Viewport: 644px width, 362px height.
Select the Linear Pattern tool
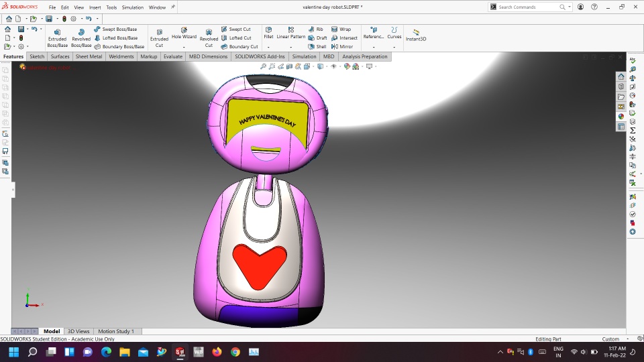pos(291,33)
